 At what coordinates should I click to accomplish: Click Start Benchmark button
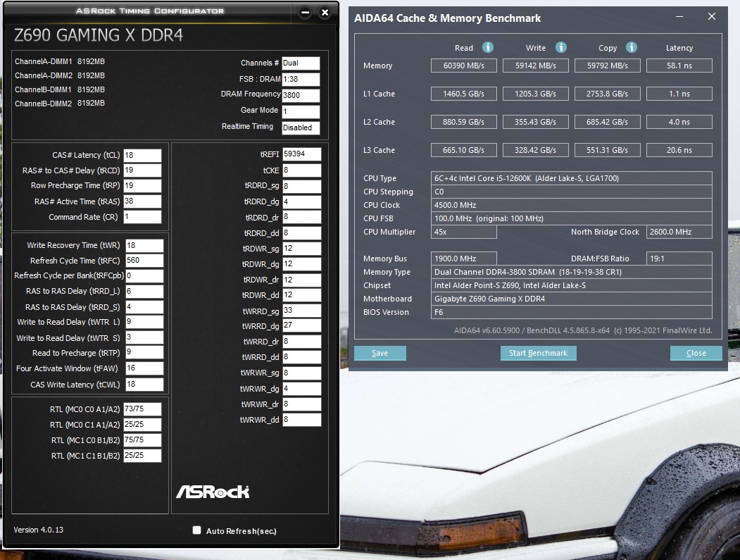point(539,353)
